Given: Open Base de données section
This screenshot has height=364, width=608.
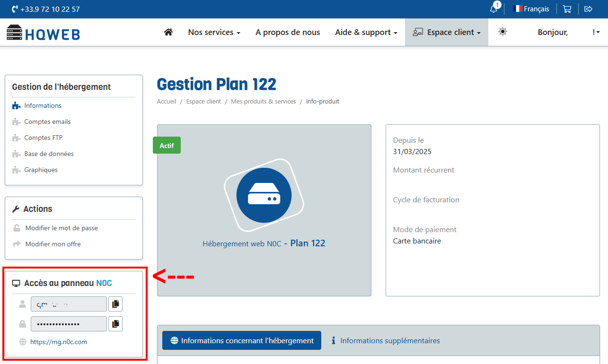Looking at the screenshot, I should point(49,154).
